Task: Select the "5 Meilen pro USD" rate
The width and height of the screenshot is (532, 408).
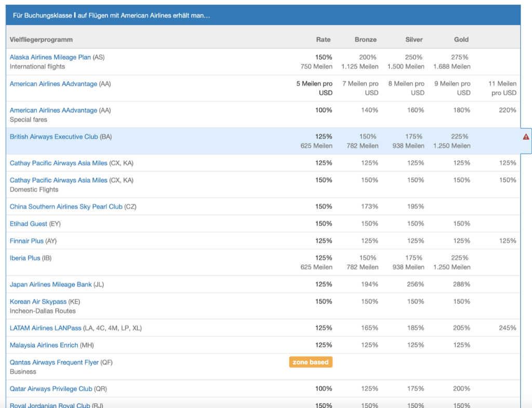Action: (314, 88)
